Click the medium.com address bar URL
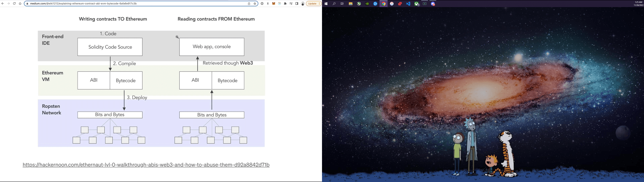This screenshot has width=644, height=182. click(83, 4)
